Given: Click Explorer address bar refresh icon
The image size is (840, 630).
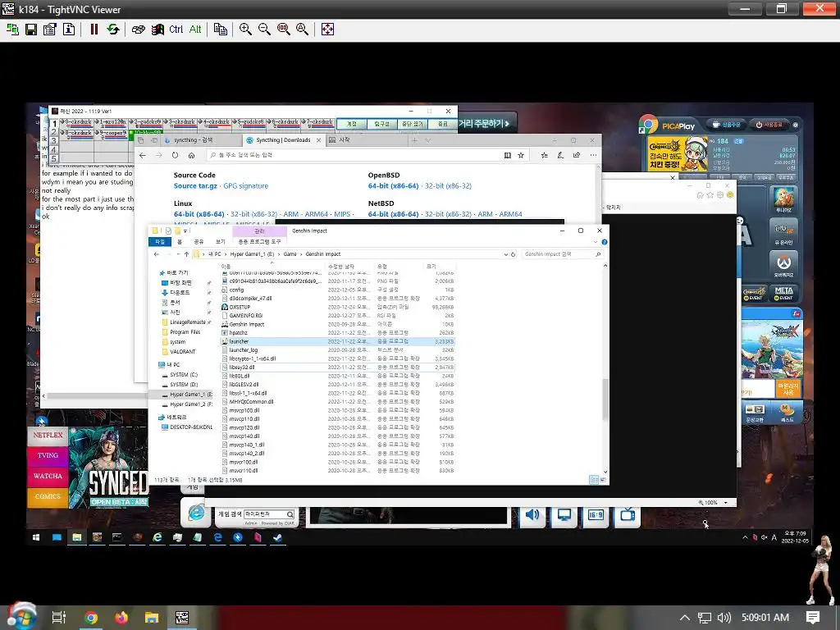Looking at the screenshot, I should [x=514, y=254].
